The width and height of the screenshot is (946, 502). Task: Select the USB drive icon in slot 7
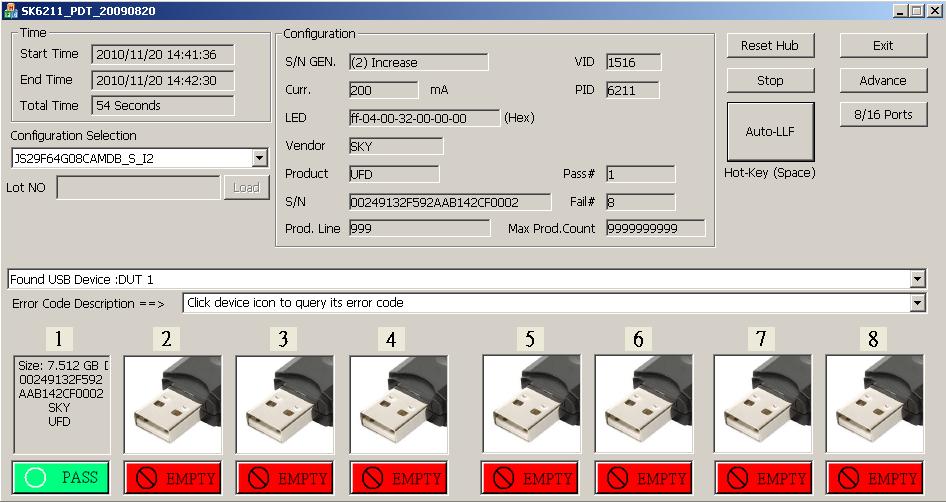[x=763, y=404]
